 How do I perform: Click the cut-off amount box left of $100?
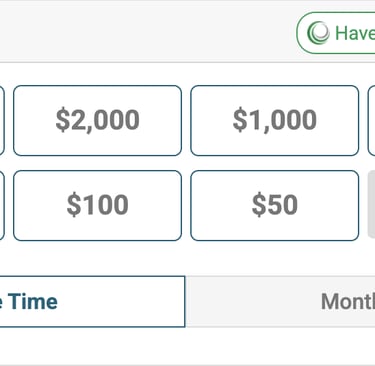click(2, 205)
